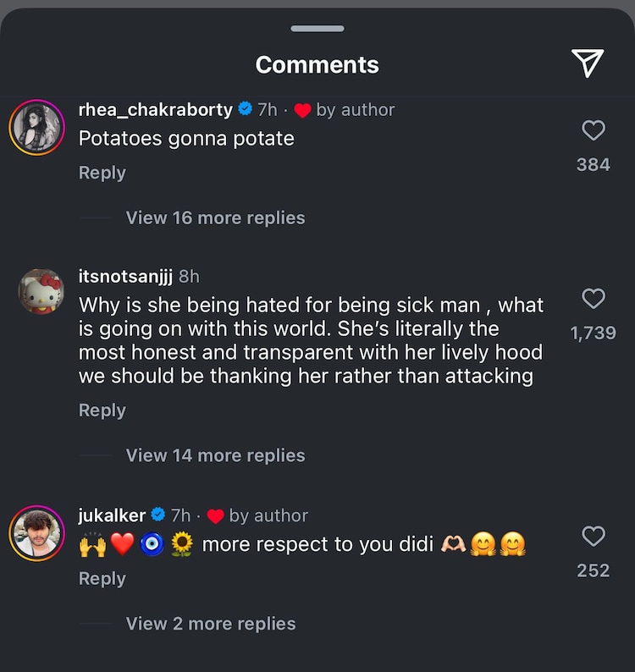Reply to the Potatoes gonna potate comment
The image size is (635, 672).
[x=102, y=173]
